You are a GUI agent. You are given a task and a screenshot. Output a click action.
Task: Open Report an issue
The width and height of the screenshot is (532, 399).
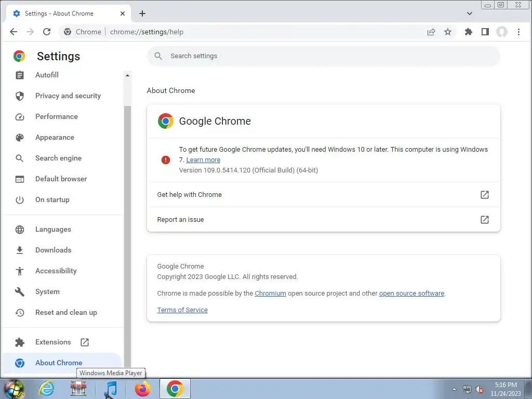tap(323, 220)
